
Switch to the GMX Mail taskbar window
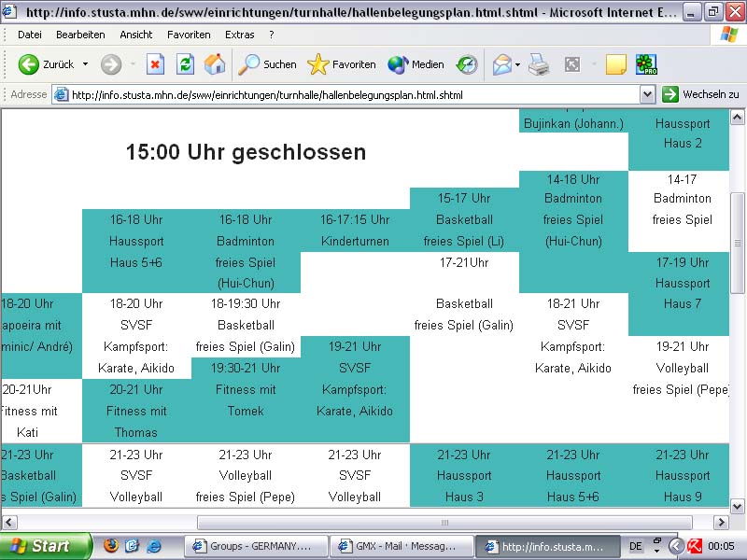(x=402, y=546)
